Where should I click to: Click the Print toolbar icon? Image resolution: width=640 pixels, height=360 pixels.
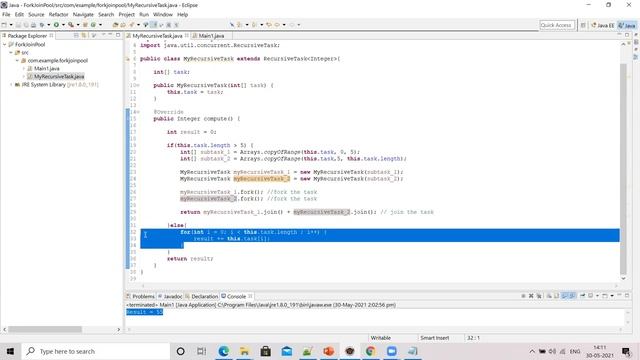pyautogui.click(x=33, y=25)
